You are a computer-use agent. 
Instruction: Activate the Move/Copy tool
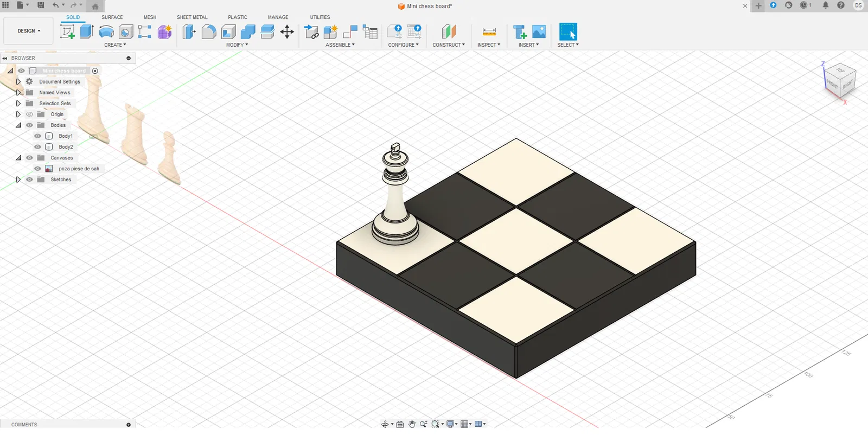click(287, 32)
